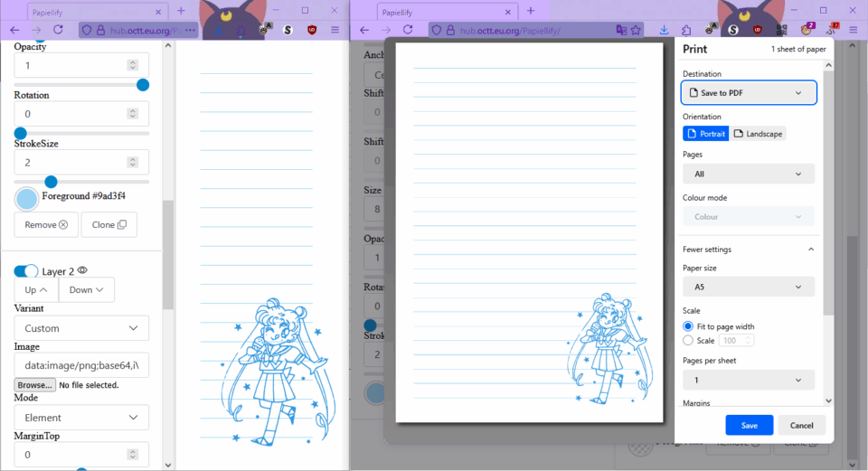Open uBlock Origin icon in left window
This screenshot has width=868, height=471.
point(312,30)
